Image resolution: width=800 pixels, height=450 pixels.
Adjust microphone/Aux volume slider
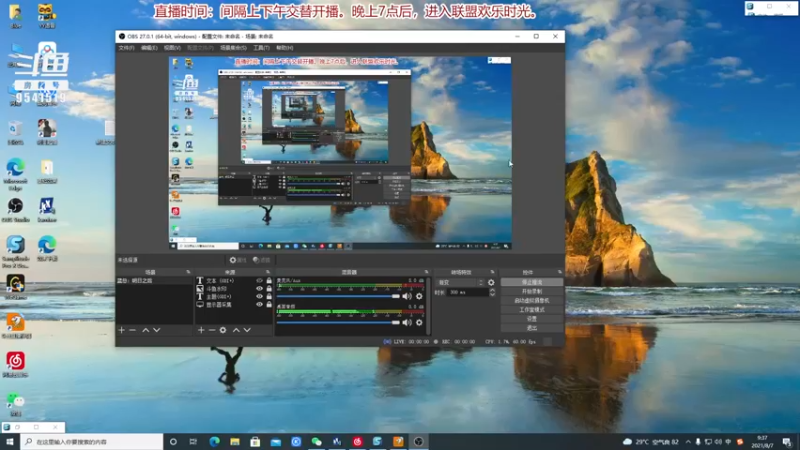(338, 296)
